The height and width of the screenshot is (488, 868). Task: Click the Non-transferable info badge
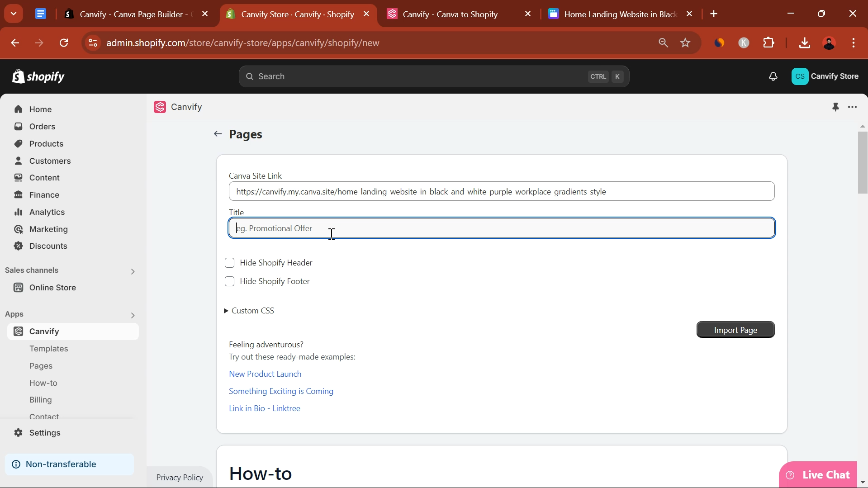pos(69,464)
